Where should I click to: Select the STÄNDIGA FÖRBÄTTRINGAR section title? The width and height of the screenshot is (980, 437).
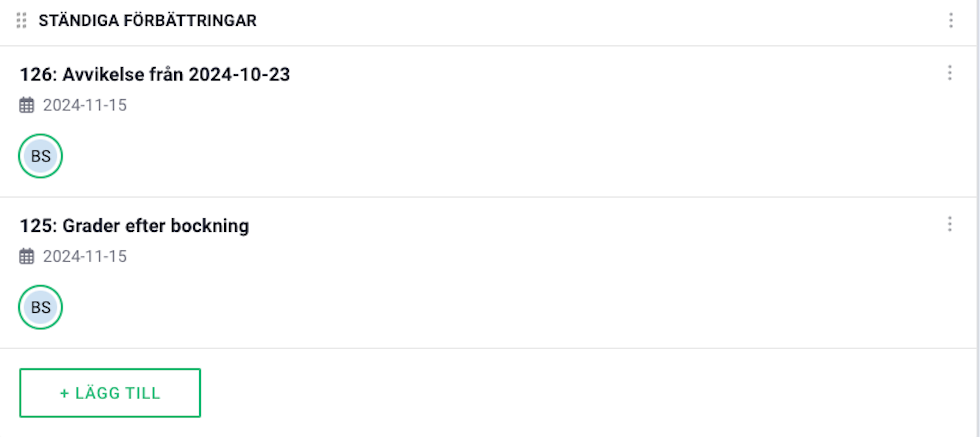point(148,21)
